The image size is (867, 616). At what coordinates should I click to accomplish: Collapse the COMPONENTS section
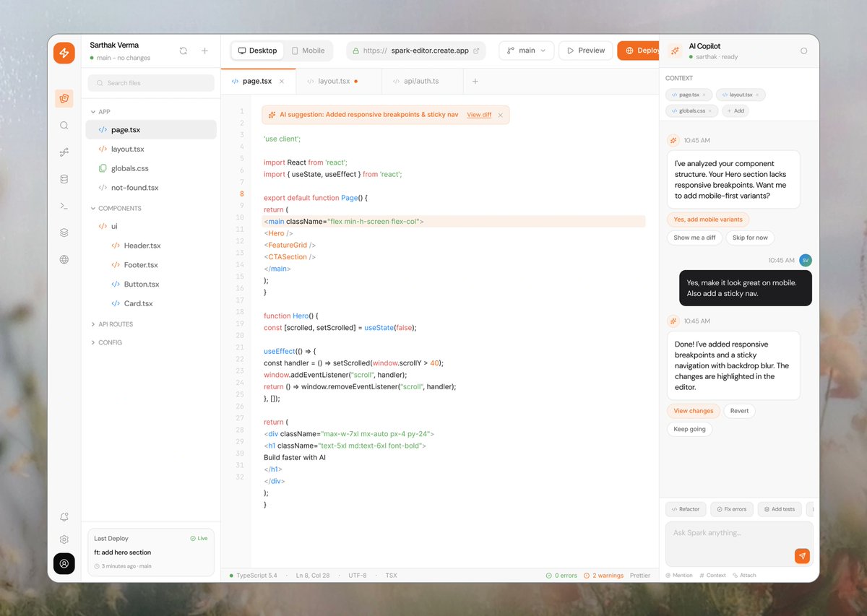point(116,209)
